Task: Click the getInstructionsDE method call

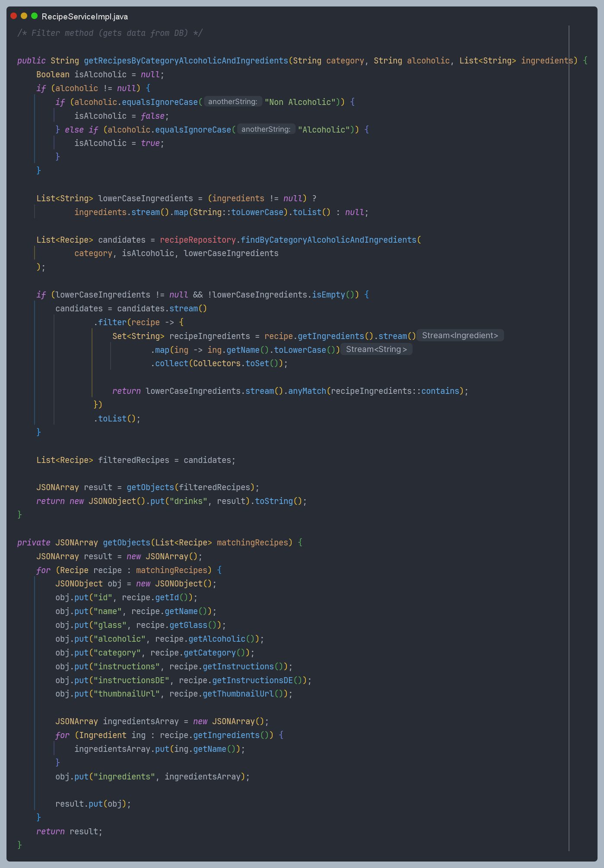Action: pyautogui.click(x=252, y=681)
